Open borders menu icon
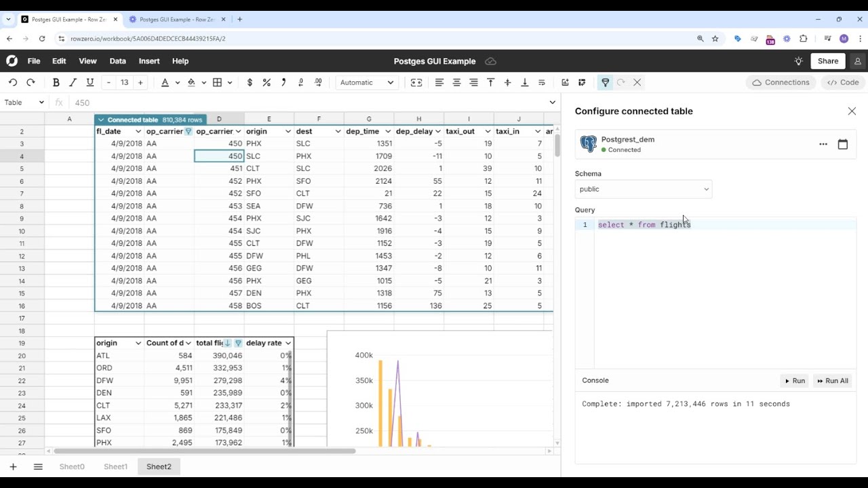Screen dimensions: 868x488 [x=217, y=83]
